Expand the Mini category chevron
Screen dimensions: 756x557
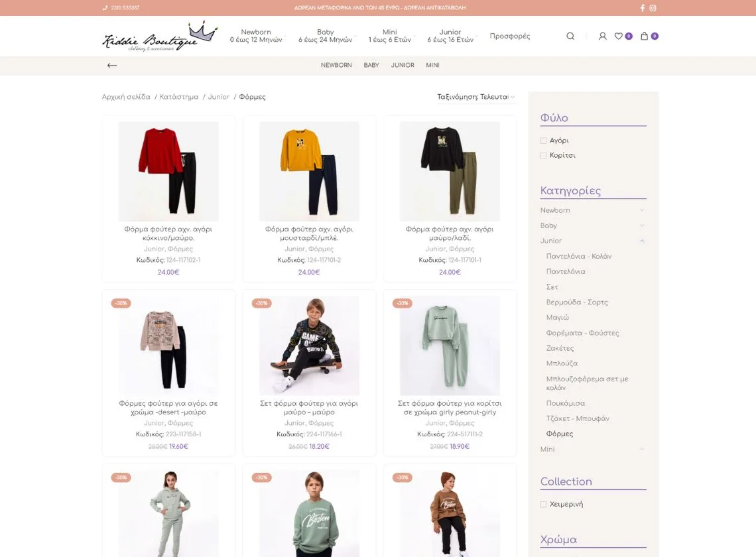pyautogui.click(x=642, y=449)
